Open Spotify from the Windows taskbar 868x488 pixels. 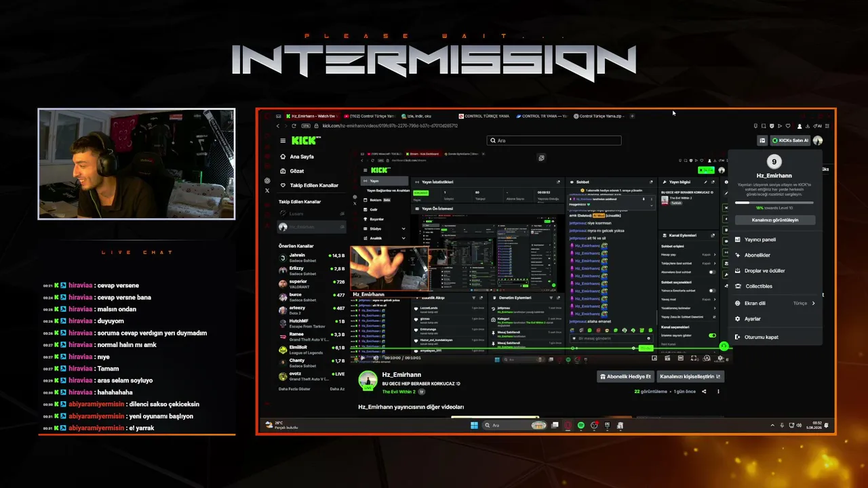click(580, 426)
